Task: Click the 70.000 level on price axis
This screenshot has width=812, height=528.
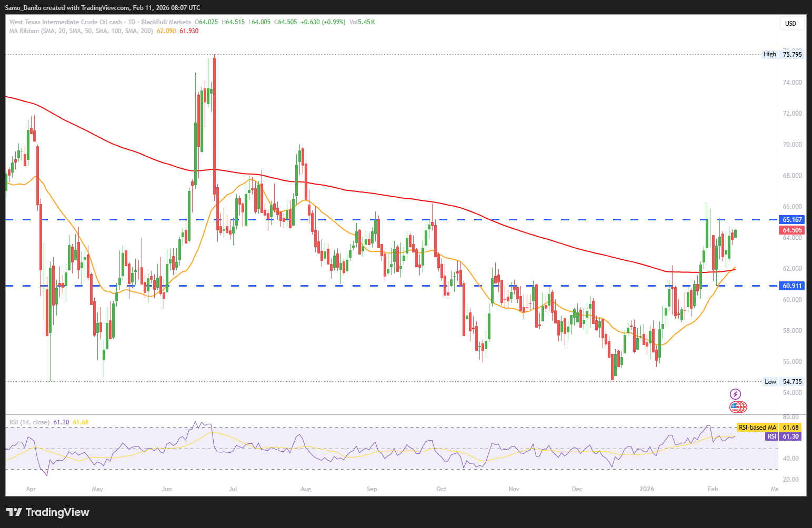Action: pyautogui.click(x=792, y=145)
